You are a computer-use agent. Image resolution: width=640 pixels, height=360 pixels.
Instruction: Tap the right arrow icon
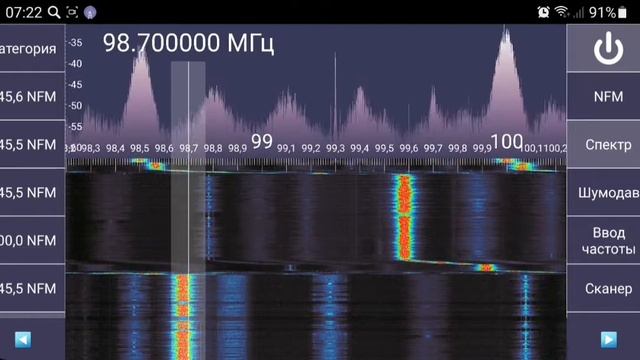pyautogui.click(x=609, y=340)
